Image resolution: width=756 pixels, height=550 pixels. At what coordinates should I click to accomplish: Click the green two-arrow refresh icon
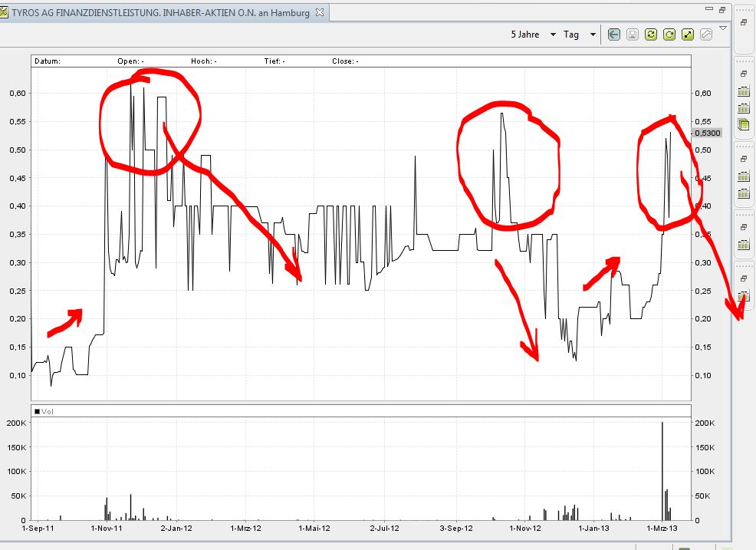(x=651, y=35)
